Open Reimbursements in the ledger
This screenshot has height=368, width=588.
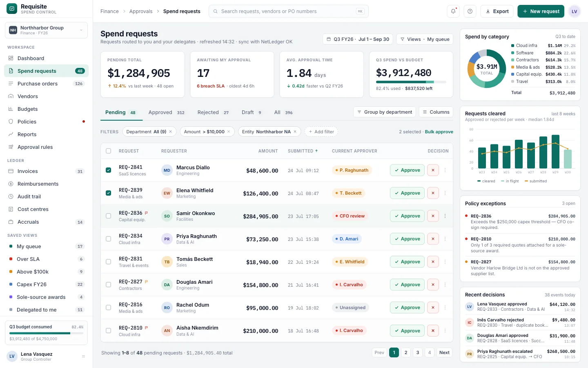coord(46,184)
